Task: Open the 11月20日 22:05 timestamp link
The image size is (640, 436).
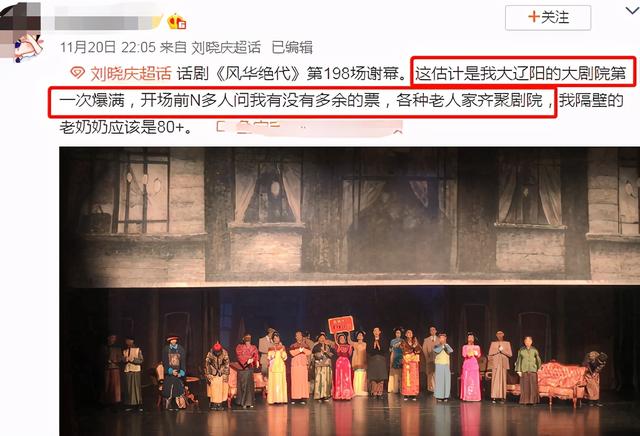Action: 108,47
